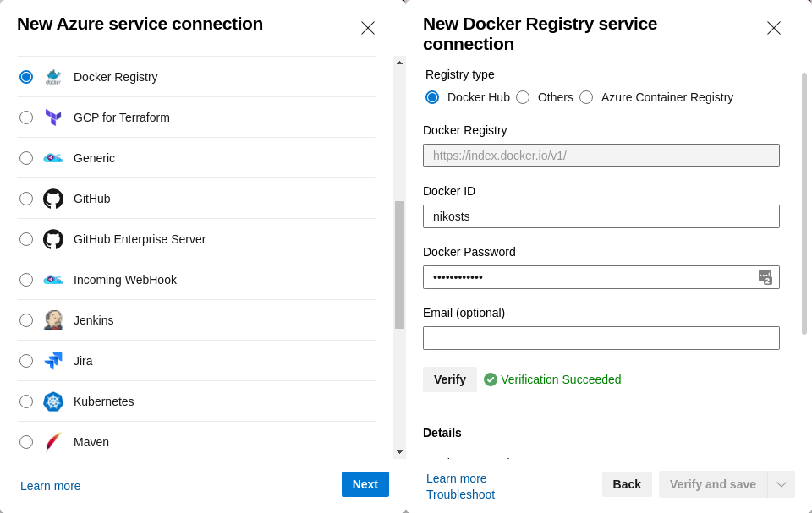Open Learn more link in Azure panel

(x=51, y=486)
